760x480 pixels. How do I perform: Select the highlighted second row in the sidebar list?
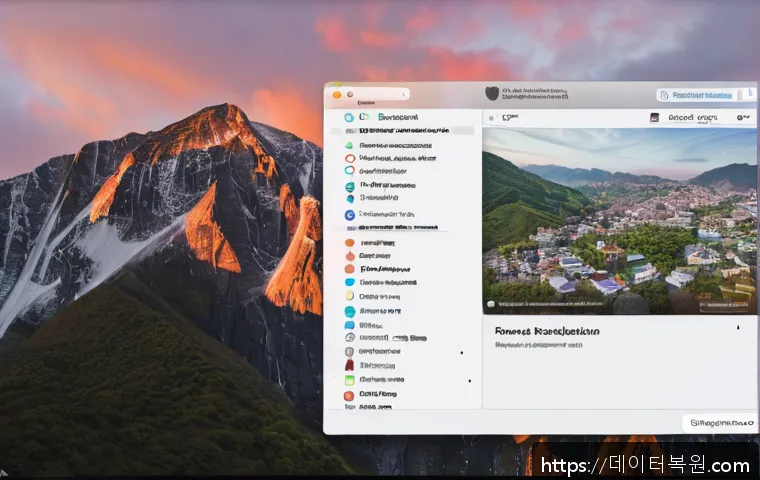pos(402,130)
